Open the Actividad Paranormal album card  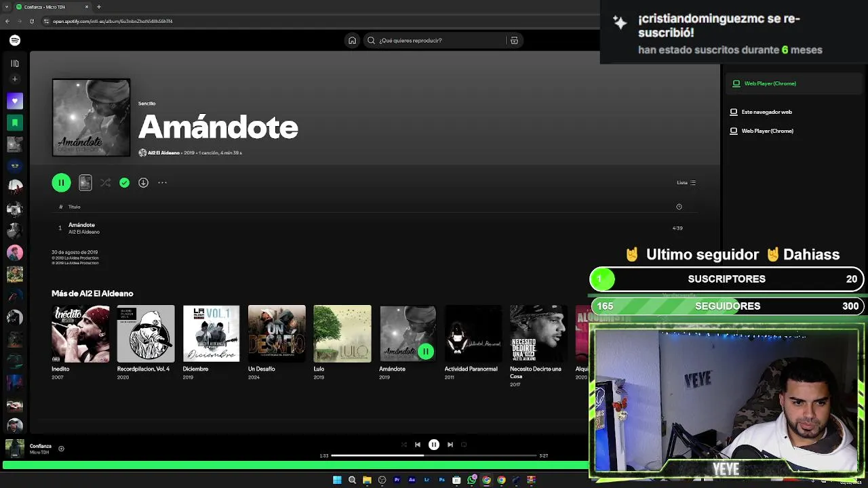[x=473, y=342]
